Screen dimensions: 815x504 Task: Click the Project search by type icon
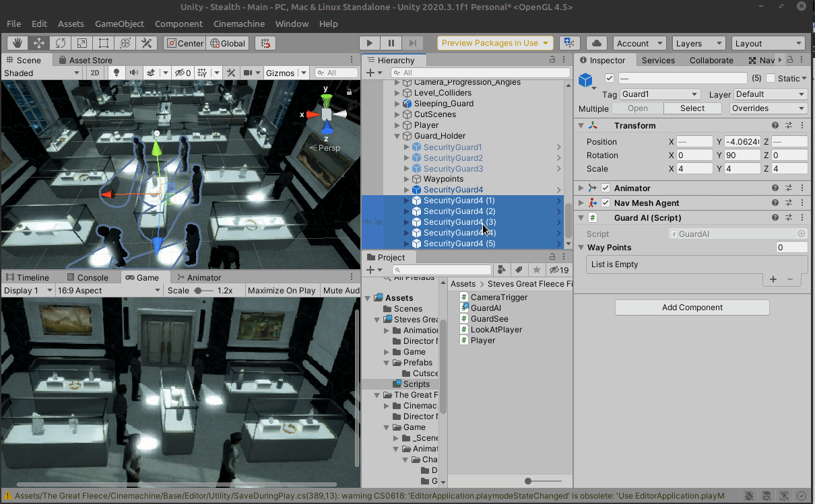point(502,270)
